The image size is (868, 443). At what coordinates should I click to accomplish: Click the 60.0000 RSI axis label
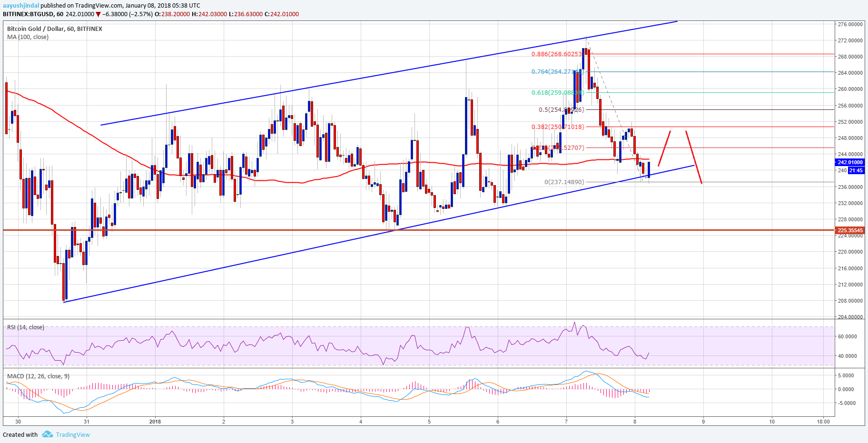(x=848, y=336)
